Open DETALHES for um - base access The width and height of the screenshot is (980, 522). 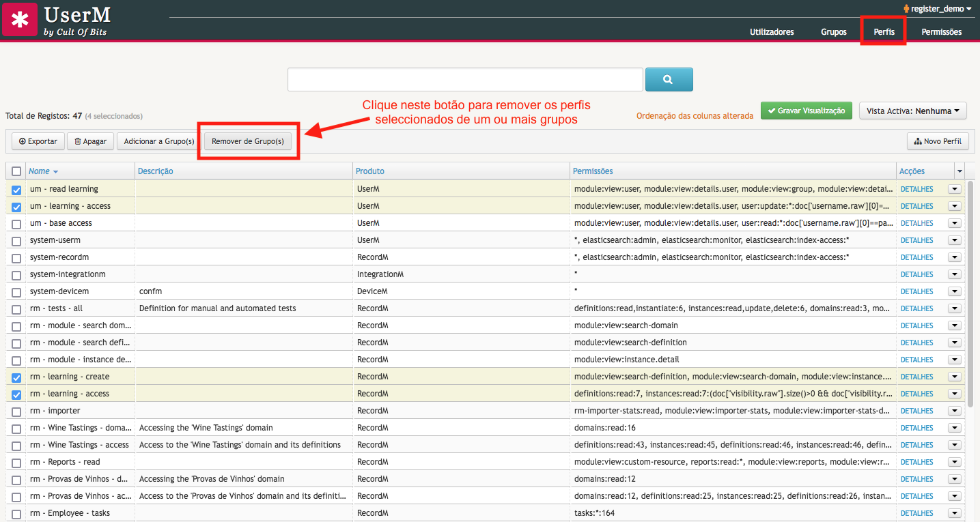coord(916,223)
